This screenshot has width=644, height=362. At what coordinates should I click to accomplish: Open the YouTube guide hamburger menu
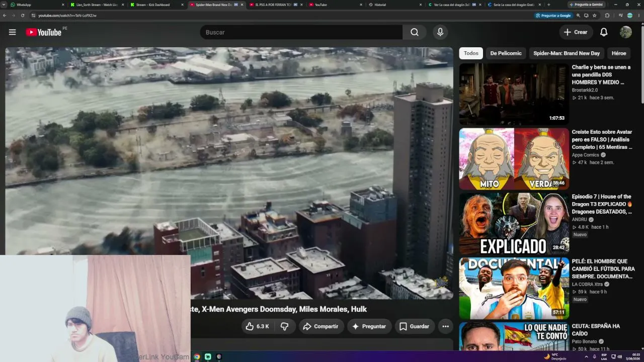click(x=13, y=32)
